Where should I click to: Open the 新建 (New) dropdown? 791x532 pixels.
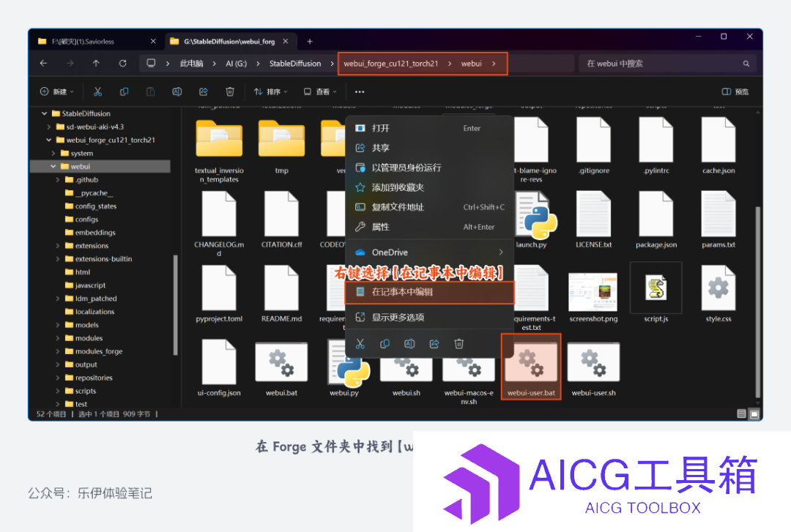point(56,91)
